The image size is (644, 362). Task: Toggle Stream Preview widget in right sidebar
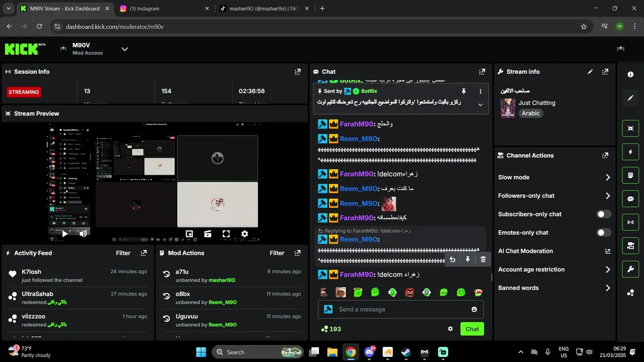click(630, 128)
